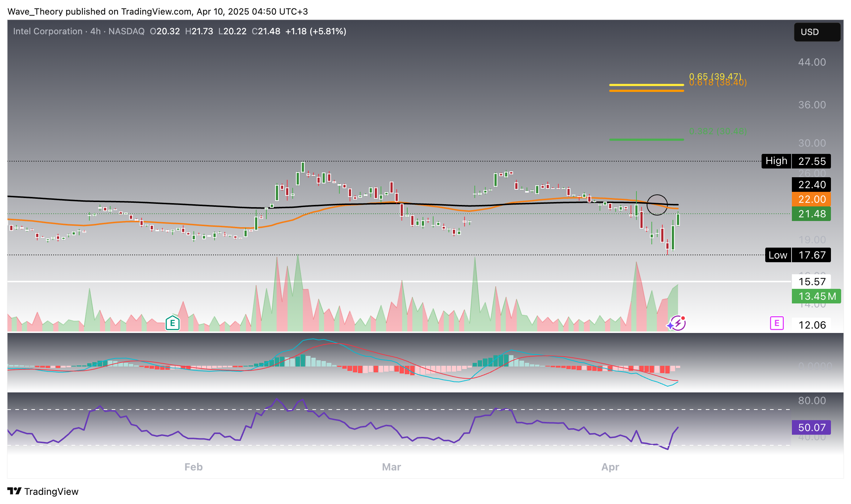Click the yellow 0.65 Fibonacci line

coord(646,85)
